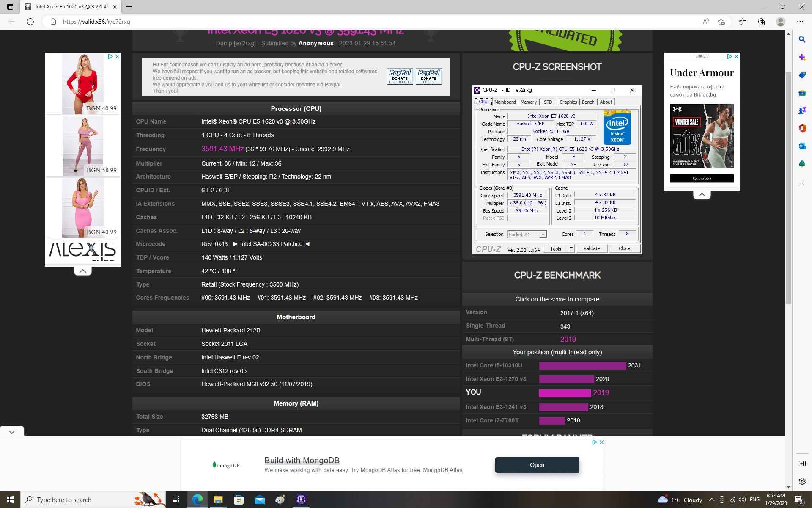Viewport: 812px width, 508px height.
Task: Compare the Multi-Thread score 2019
Action: 568,339
